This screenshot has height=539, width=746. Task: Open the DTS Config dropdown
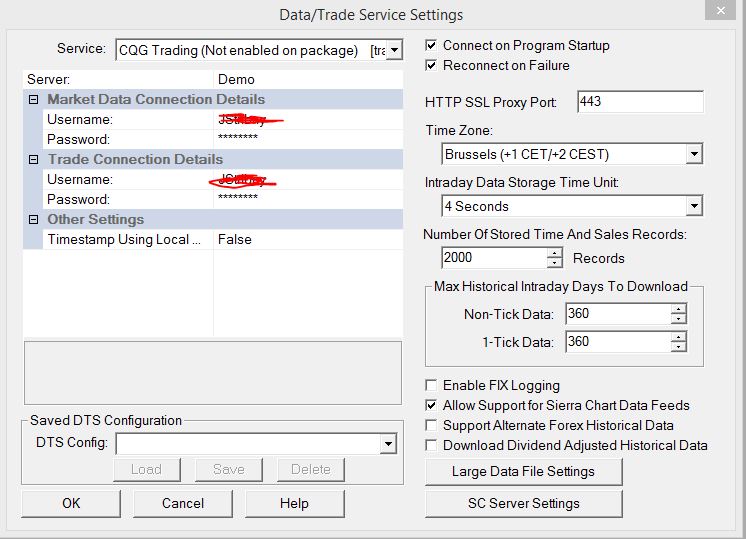click(x=388, y=444)
